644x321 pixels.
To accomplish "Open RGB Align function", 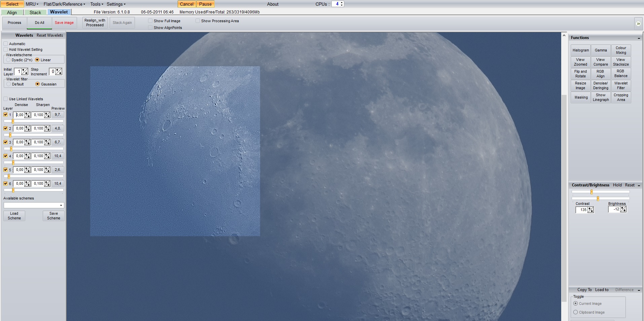I will click(x=601, y=74).
